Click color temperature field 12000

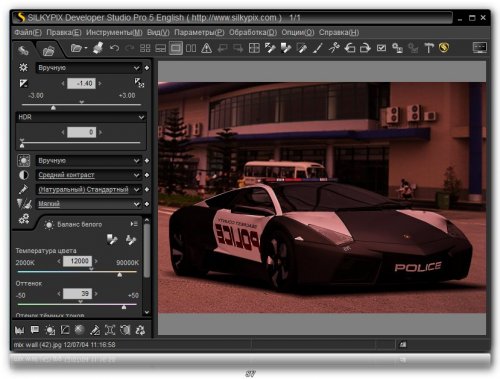(x=77, y=261)
